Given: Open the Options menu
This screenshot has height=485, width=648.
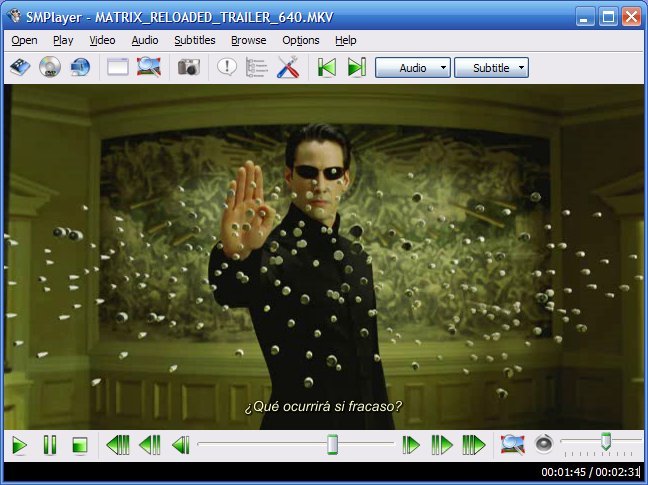Looking at the screenshot, I should coord(301,40).
